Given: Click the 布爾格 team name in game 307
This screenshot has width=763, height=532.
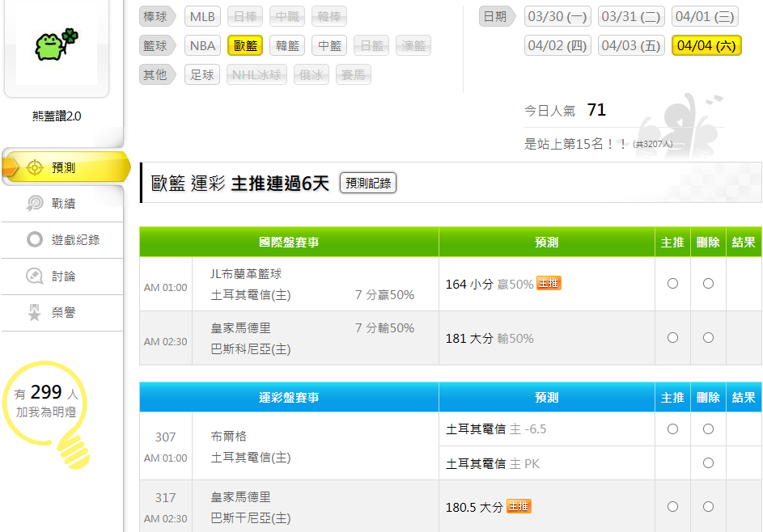Looking at the screenshot, I should click(x=228, y=437).
